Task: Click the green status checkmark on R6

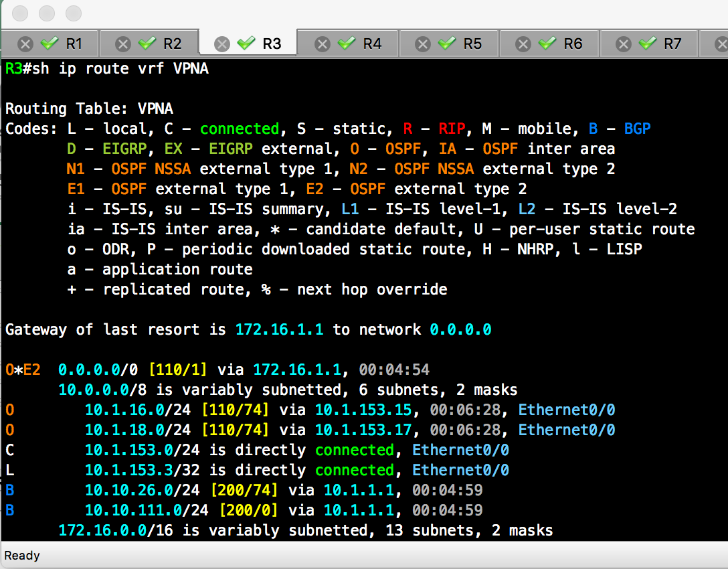Action: 547,44
